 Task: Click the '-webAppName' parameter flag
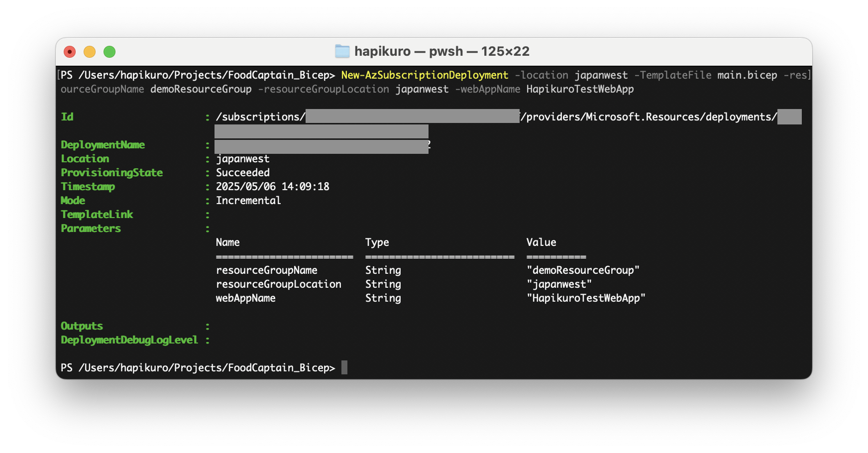(488, 89)
